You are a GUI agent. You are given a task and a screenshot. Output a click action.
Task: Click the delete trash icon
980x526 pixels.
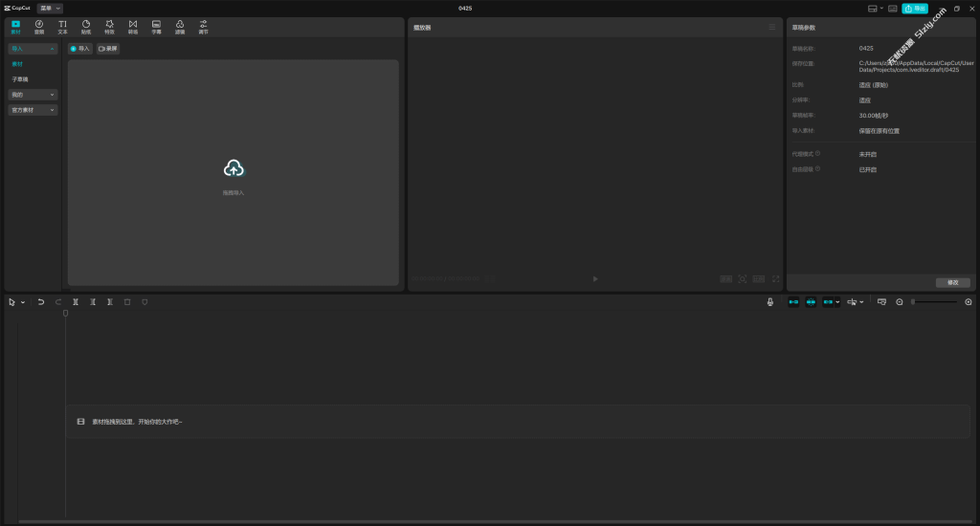(x=127, y=302)
